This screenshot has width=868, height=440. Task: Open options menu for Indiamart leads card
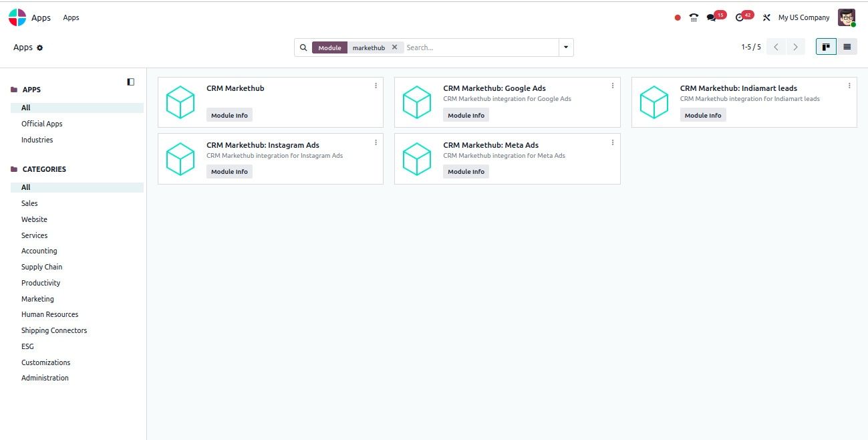pos(849,86)
